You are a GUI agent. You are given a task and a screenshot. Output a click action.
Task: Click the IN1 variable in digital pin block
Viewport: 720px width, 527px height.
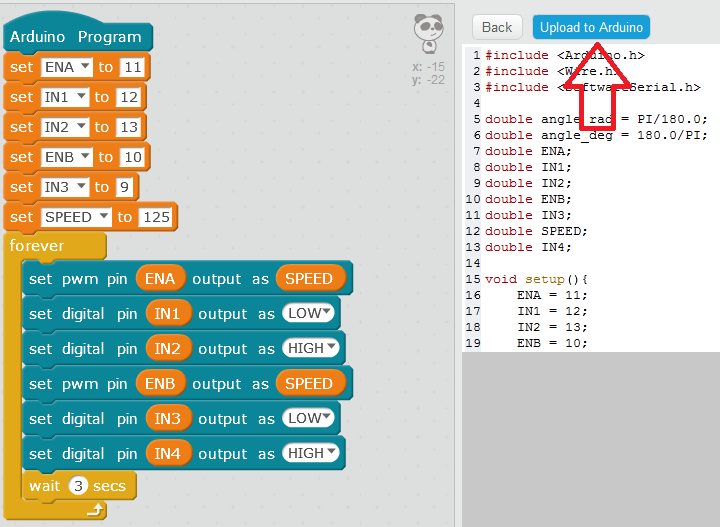click(x=168, y=314)
